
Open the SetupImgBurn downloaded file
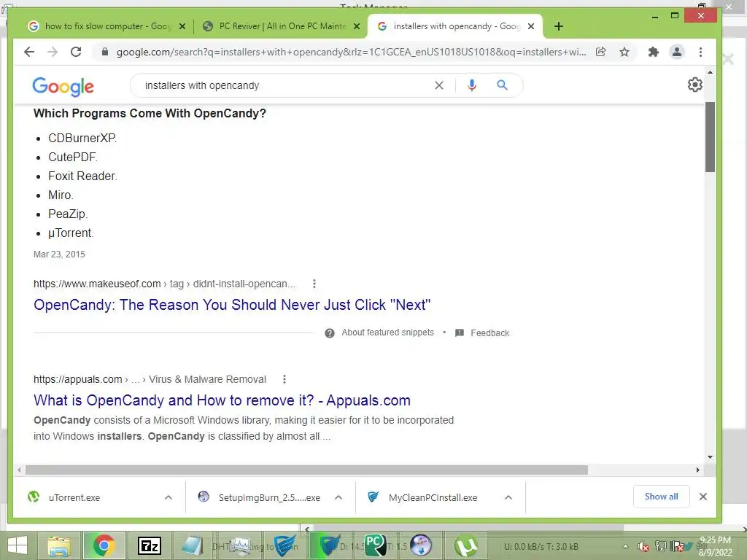pos(269,497)
